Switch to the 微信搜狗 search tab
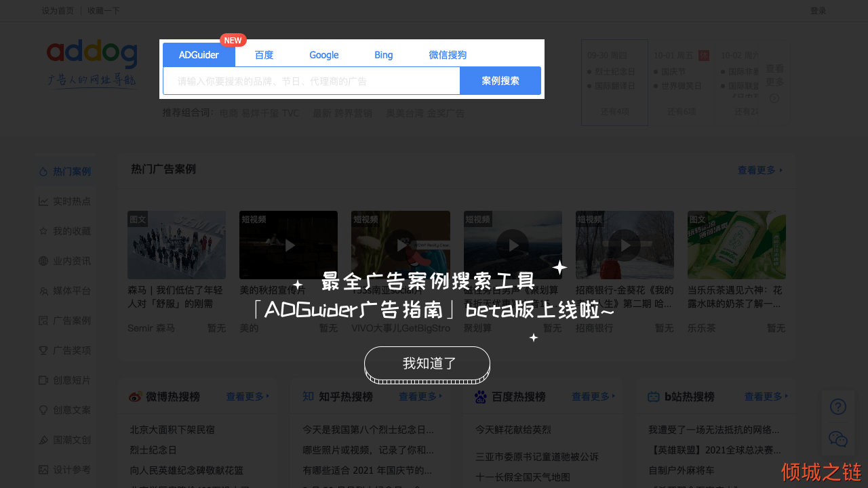The height and width of the screenshot is (488, 868). point(448,55)
